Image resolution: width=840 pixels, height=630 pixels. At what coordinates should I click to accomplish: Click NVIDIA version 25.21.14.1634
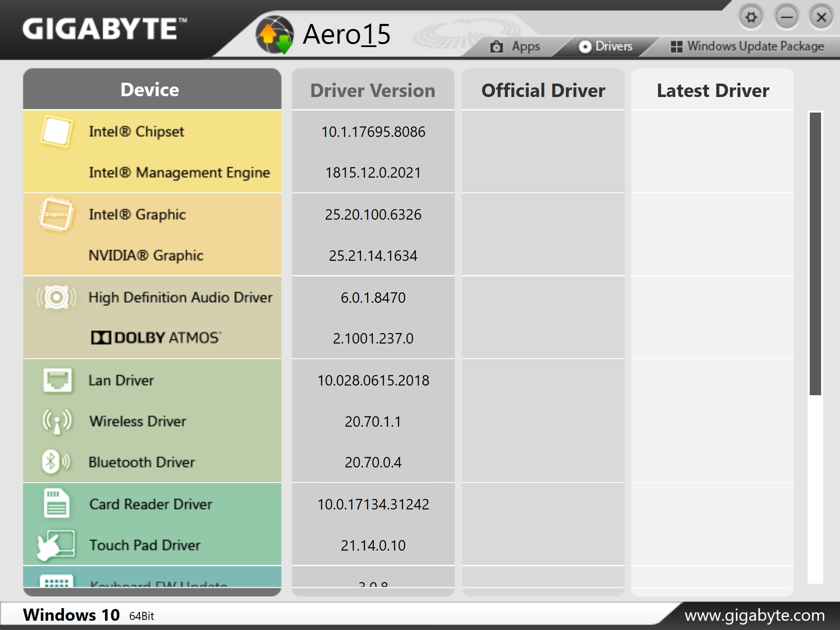(x=373, y=255)
